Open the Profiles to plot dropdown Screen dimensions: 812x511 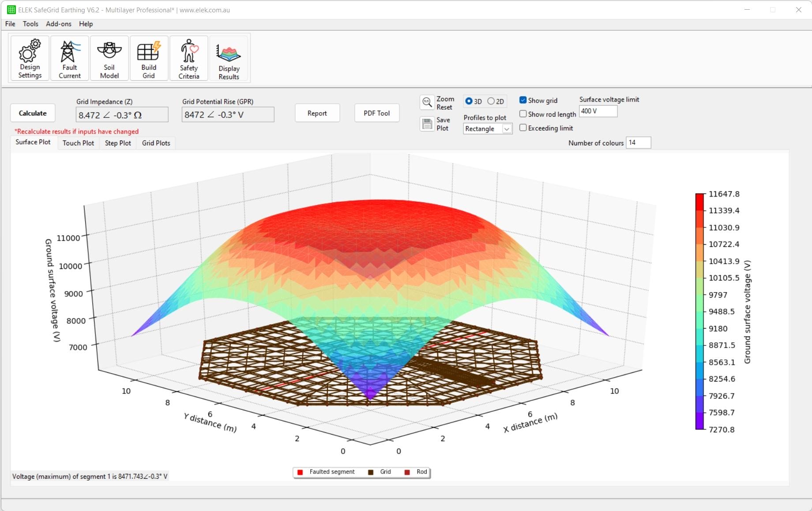(507, 129)
